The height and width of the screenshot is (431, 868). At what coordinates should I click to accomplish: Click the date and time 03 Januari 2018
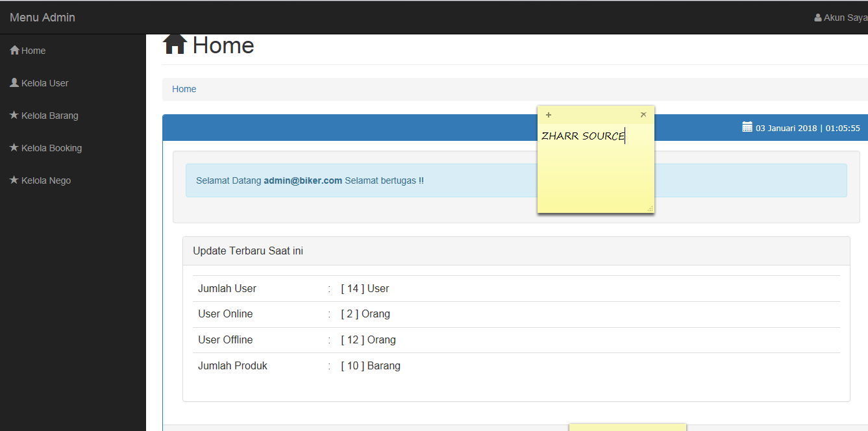808,128
